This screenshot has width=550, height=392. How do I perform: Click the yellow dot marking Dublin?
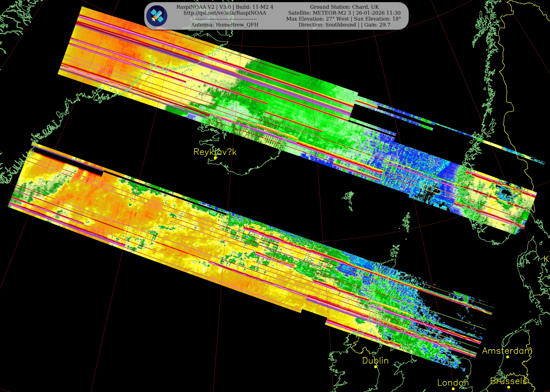pos(375,367)
